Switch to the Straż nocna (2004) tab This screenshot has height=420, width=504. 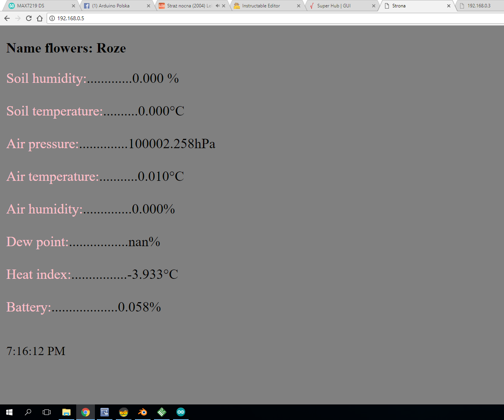pos(191,6)
